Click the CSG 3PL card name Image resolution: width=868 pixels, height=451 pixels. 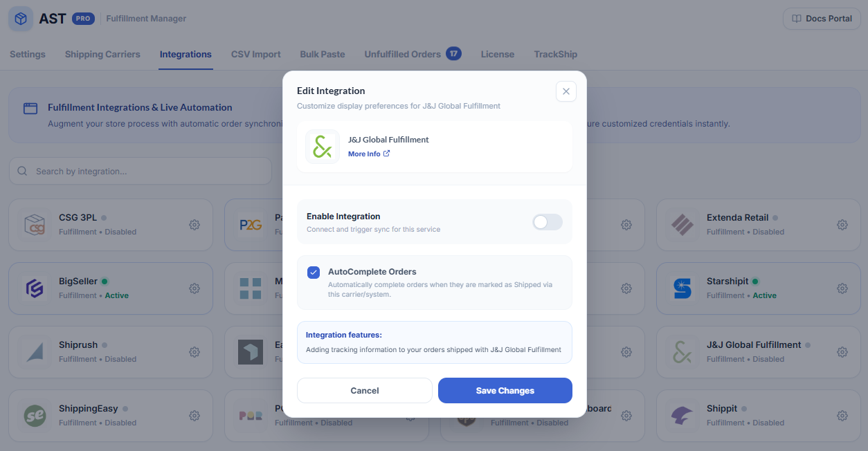coord(79,217)
